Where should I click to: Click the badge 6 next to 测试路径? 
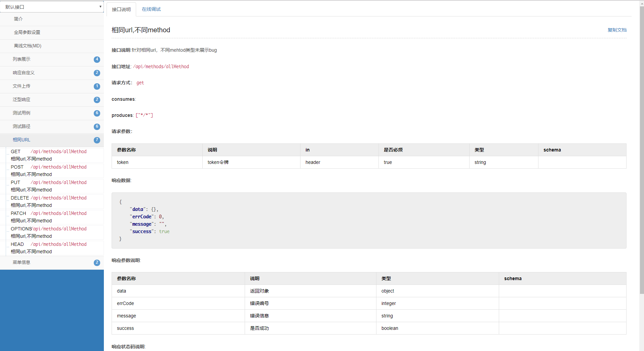(97, 127)
